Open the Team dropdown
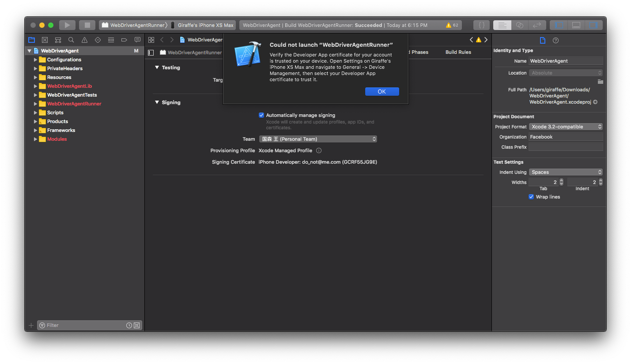Image resolution: width=631 pixels, height=364 pixels. click(318, 139)
